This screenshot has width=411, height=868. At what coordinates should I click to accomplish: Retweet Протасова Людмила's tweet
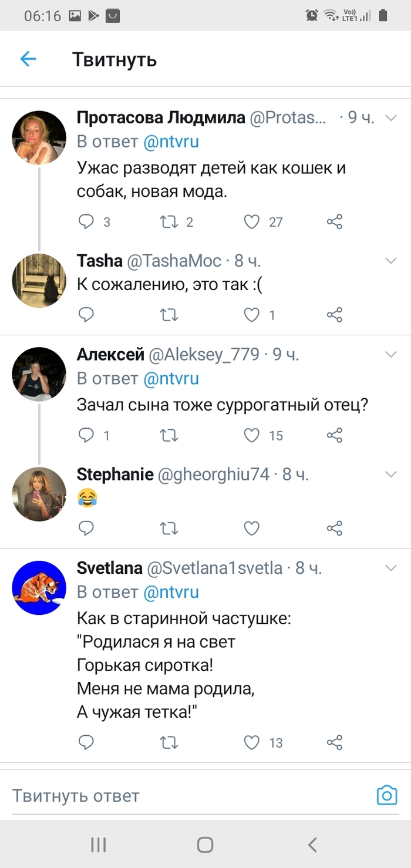169,221
